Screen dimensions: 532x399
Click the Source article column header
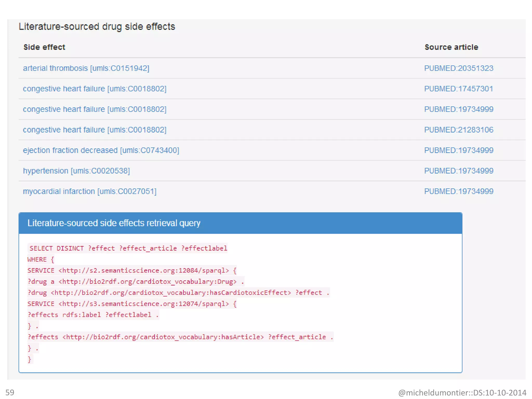coord(451,47)
